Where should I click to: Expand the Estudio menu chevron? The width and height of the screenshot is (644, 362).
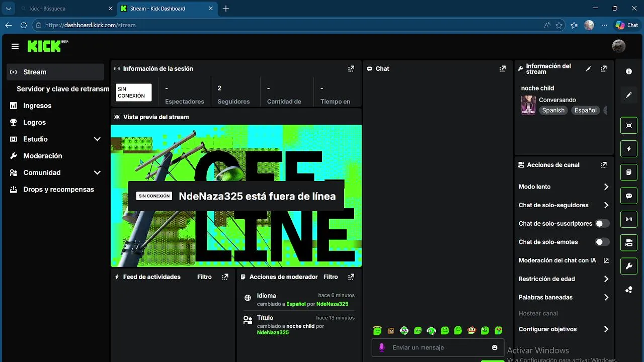(97, 139)
